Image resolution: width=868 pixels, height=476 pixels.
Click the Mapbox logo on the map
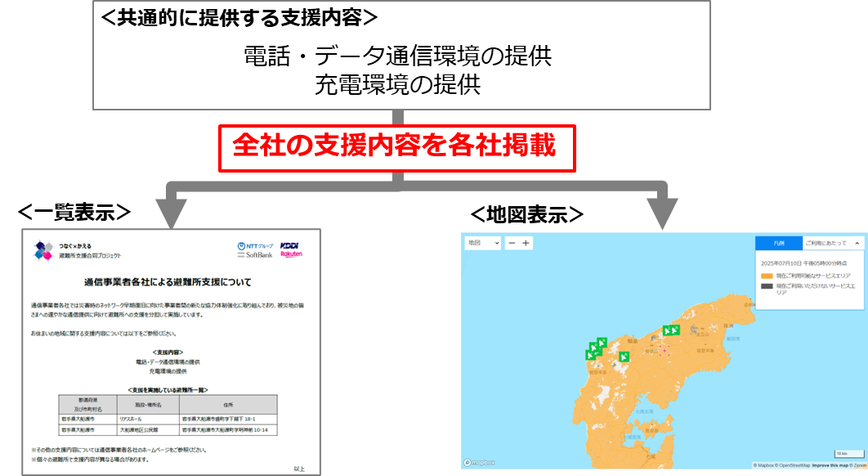[480, 462]
